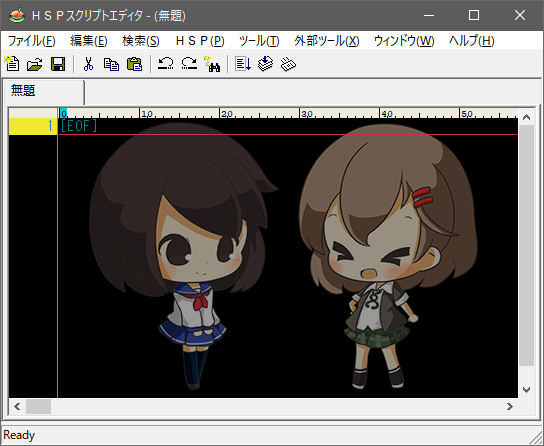Viewport: 544px width, 446px height.
Task: Click the HSP app icon in title bar
Action: [17, 16]
